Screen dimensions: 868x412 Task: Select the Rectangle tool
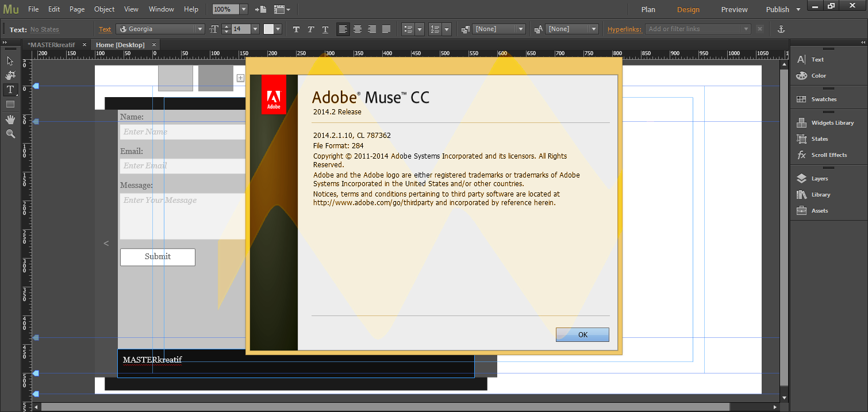click(10, 104)
